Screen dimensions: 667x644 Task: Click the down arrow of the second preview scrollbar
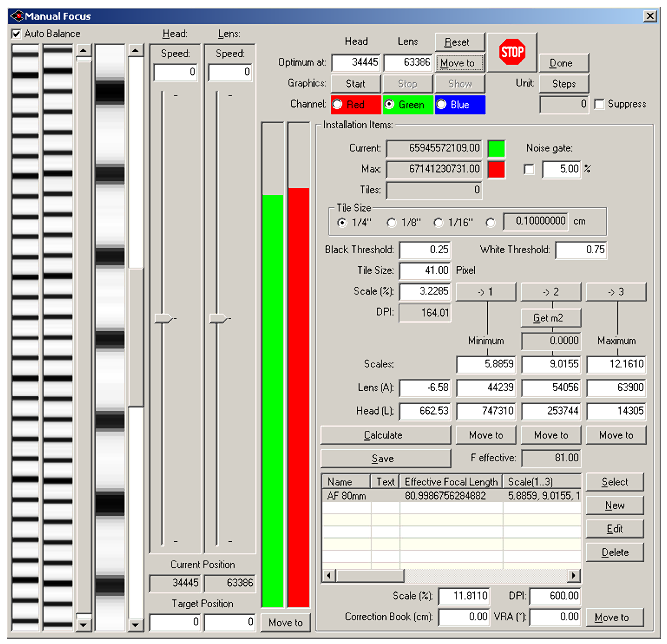(x=135, y=625)
